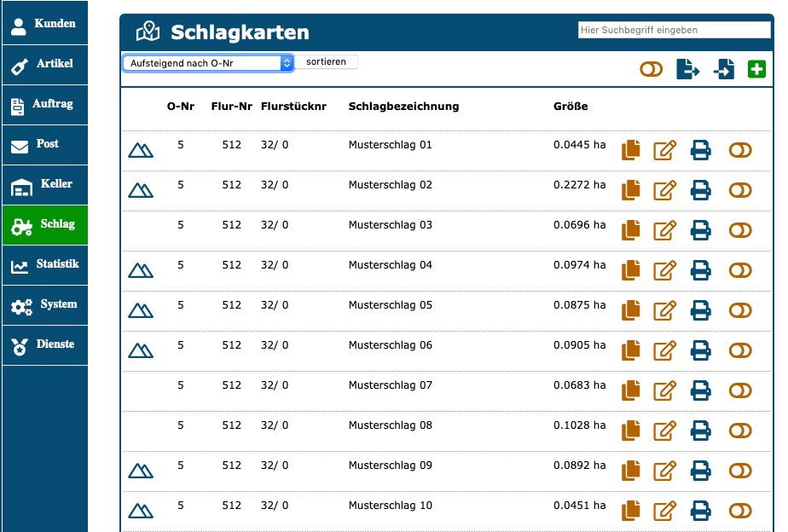Click the 'sortieren' button
The image size is (788, 532).
(327, 62)
